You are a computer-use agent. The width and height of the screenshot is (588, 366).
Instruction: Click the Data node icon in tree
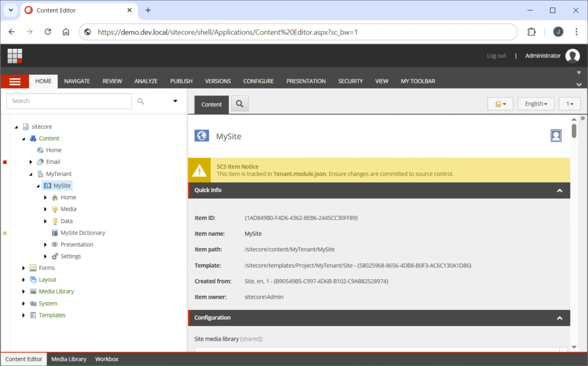(x=55, y=221)
